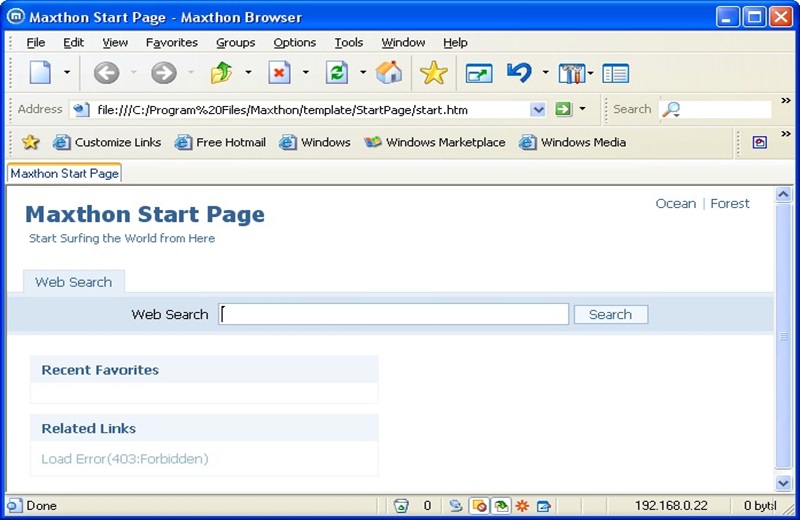
Task: Open the Help menu
Action: pos(455,43)
